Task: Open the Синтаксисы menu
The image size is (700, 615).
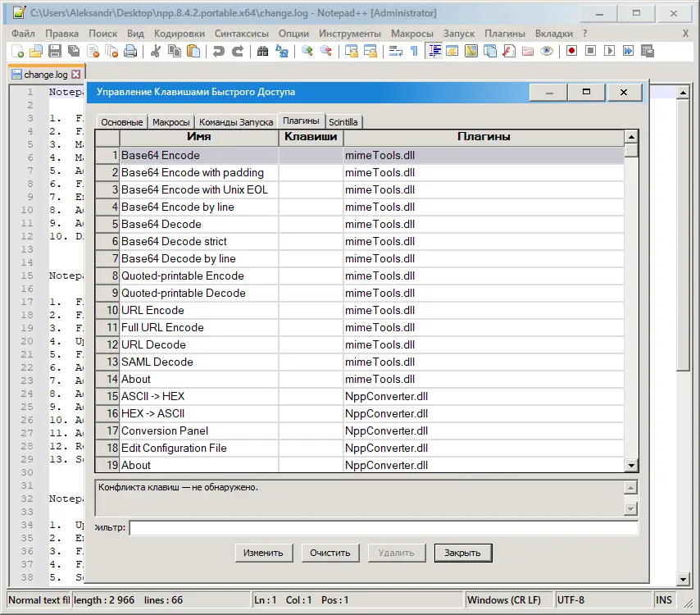Action: [242, 34]
